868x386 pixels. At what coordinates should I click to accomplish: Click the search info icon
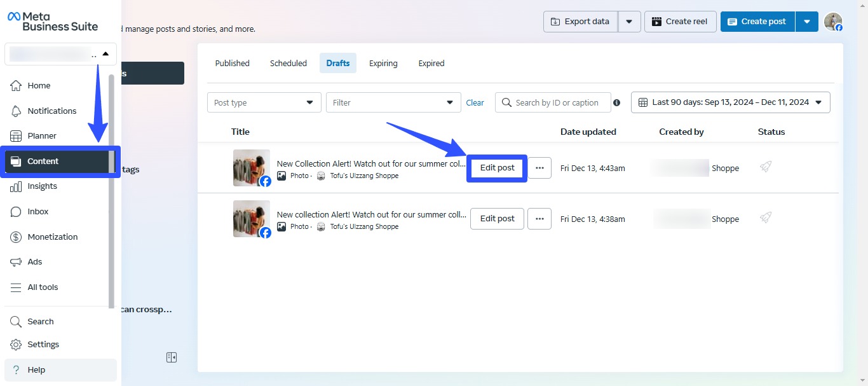pos(616,103)
